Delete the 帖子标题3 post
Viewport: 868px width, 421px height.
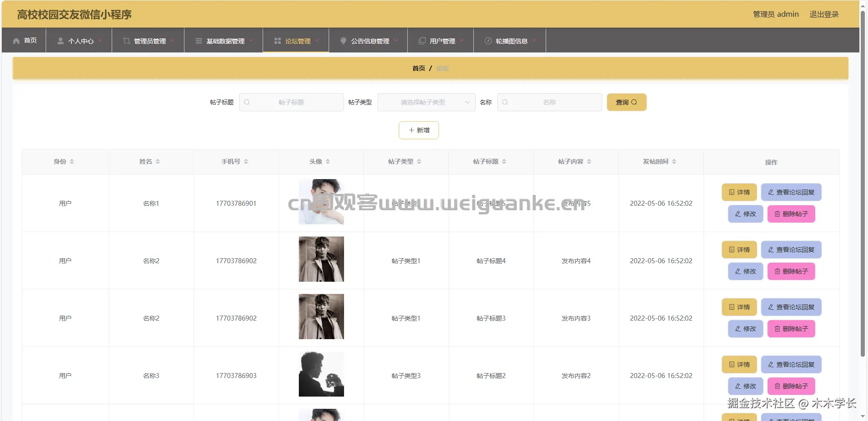coord(791,329)
